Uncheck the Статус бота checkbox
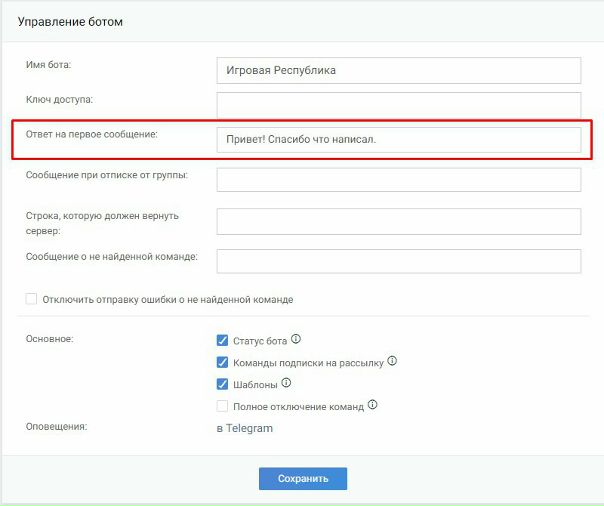 click(223, 340)
